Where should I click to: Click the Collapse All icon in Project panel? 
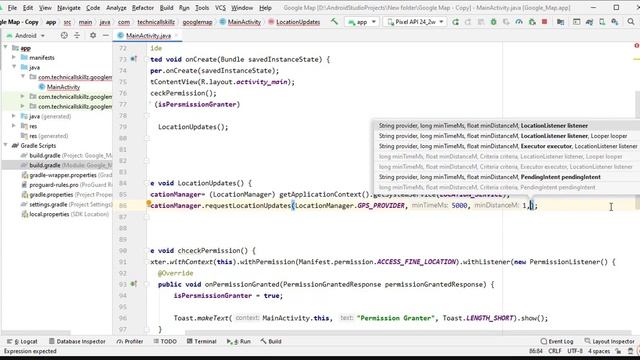77,36
